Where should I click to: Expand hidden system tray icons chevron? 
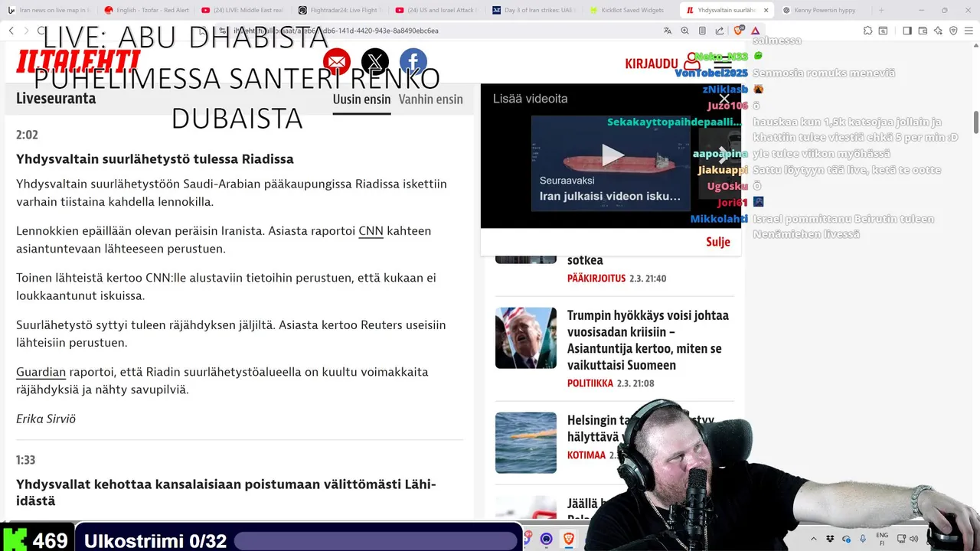pos(814,540)
